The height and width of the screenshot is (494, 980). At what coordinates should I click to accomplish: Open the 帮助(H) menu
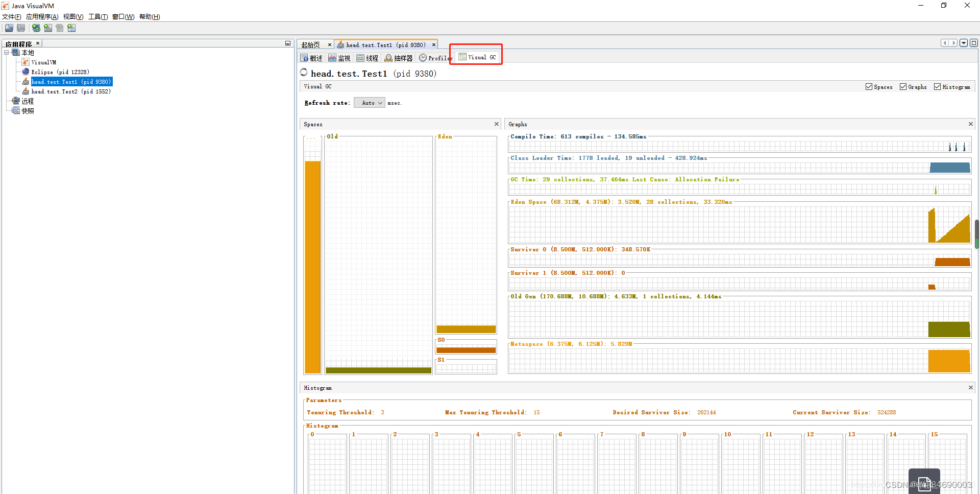(150, 17)
